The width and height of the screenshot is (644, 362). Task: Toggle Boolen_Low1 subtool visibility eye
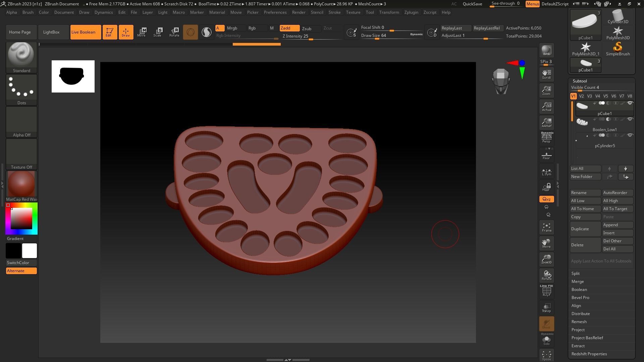pyautogui.click(x=630, y=119)
